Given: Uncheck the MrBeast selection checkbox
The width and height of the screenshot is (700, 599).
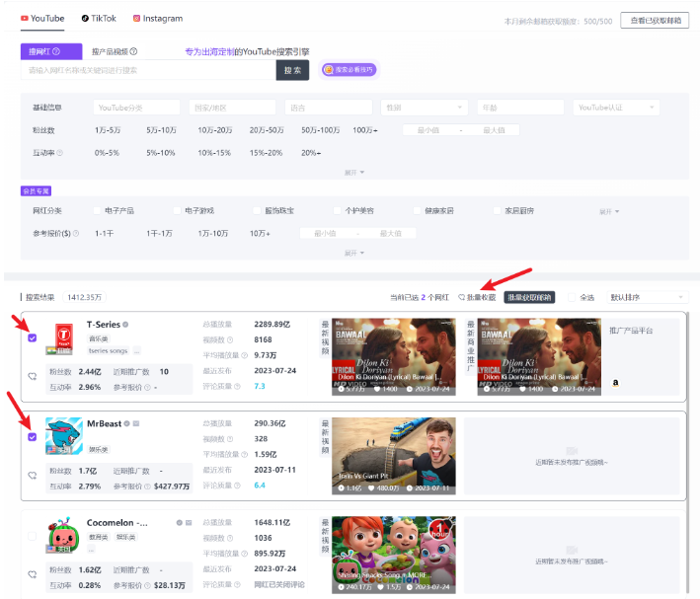Looking at the screenshot, I should 33,437.
